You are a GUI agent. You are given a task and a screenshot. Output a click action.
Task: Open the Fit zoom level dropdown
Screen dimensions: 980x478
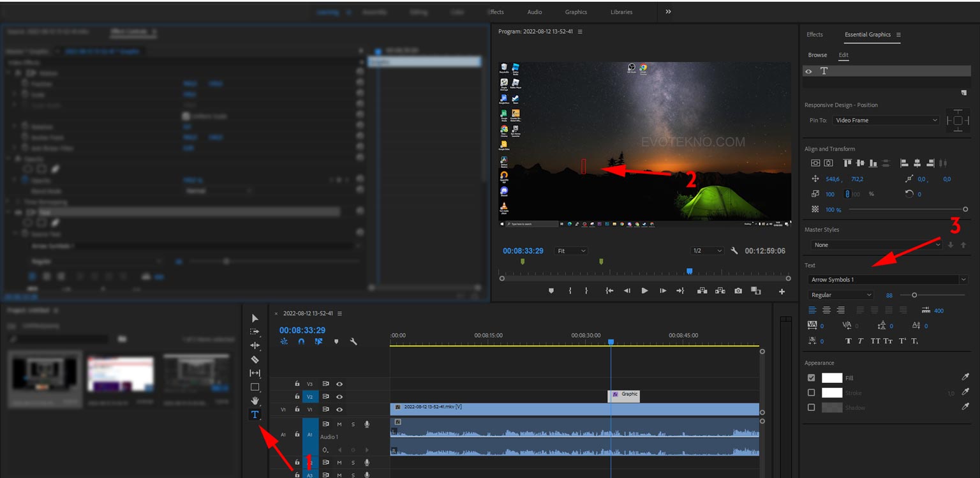(570, 250)
